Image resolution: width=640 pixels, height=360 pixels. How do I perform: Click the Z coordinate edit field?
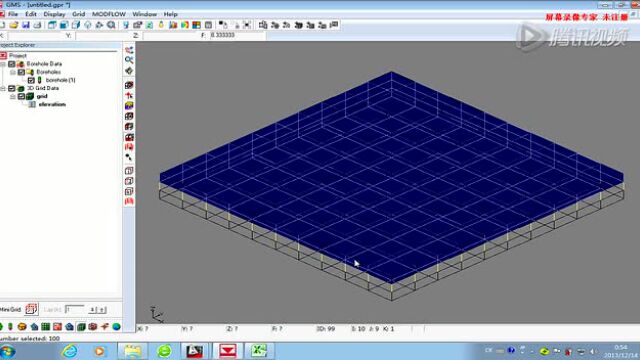click(171, 36)
